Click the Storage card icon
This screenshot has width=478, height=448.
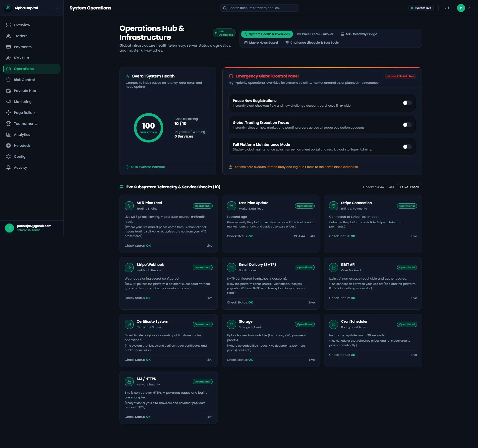coord(232,324)
